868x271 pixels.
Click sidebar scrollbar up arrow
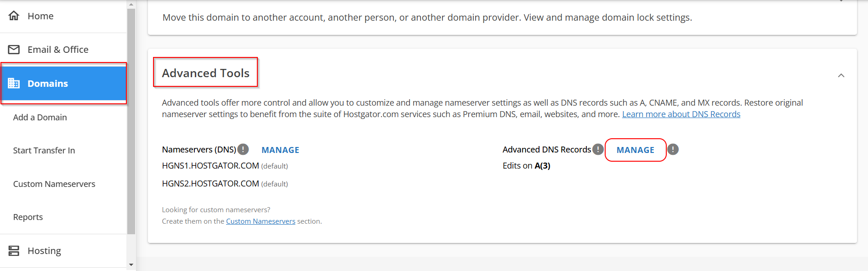[x=131, y=5]
